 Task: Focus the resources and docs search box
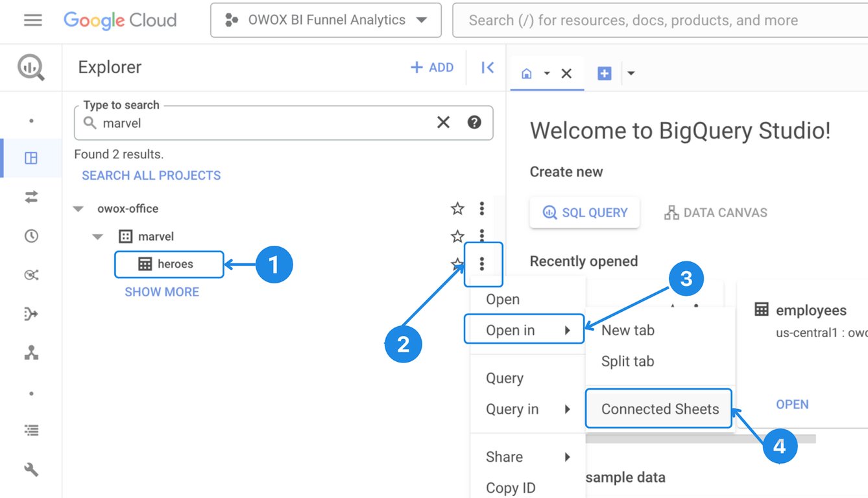pos(660,20)
